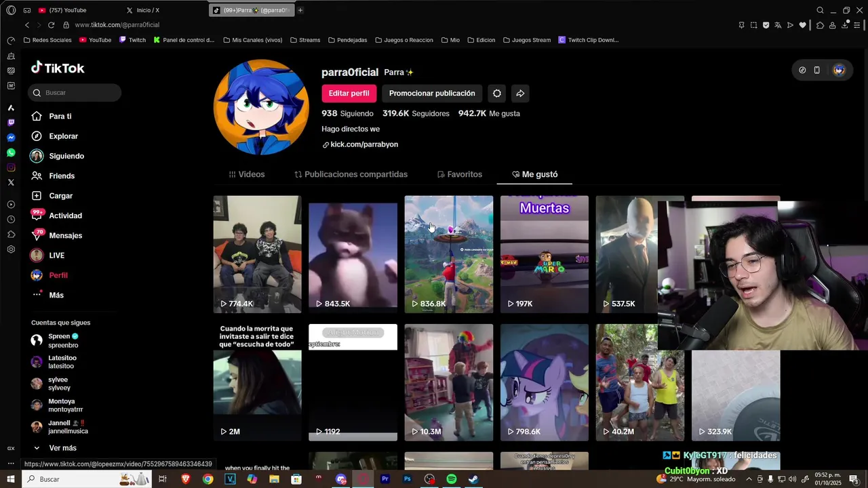Open the Juegos o Reaccion bookmarks folder

[x=404, y=40]
